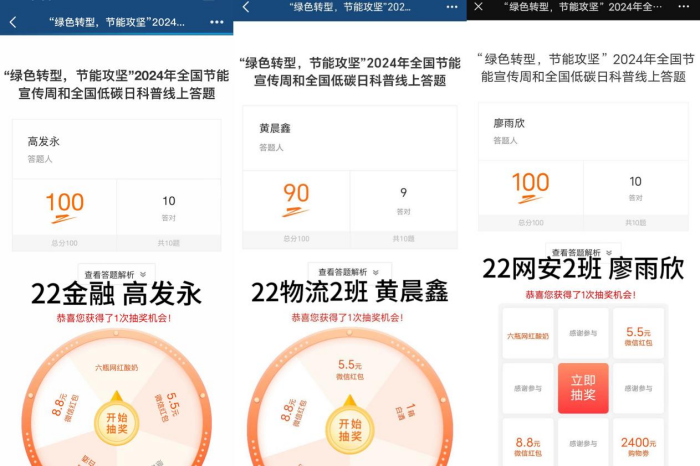This screenshot has height=466, width=700.
Task: Tap the orange 90 score for 黄晨鑫
Action: pyautogui.click(x=296, y=194)
